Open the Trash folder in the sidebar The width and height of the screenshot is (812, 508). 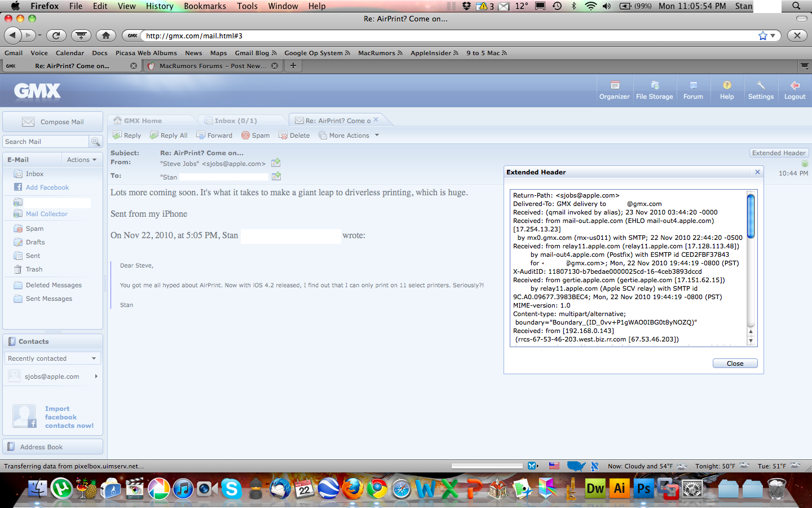click(34, 269)
